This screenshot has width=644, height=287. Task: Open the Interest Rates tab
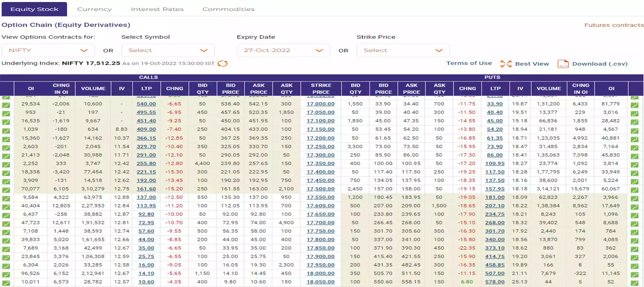(x=157, y=9)
